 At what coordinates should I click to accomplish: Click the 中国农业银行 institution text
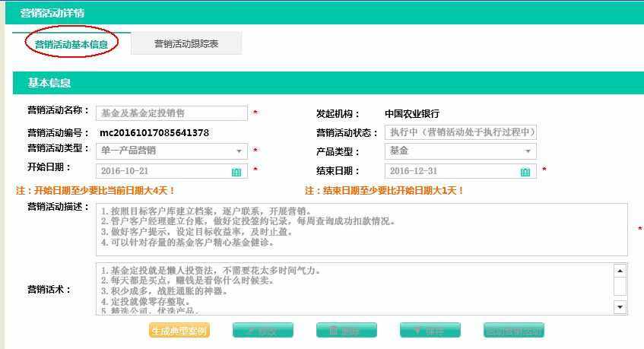412,114
